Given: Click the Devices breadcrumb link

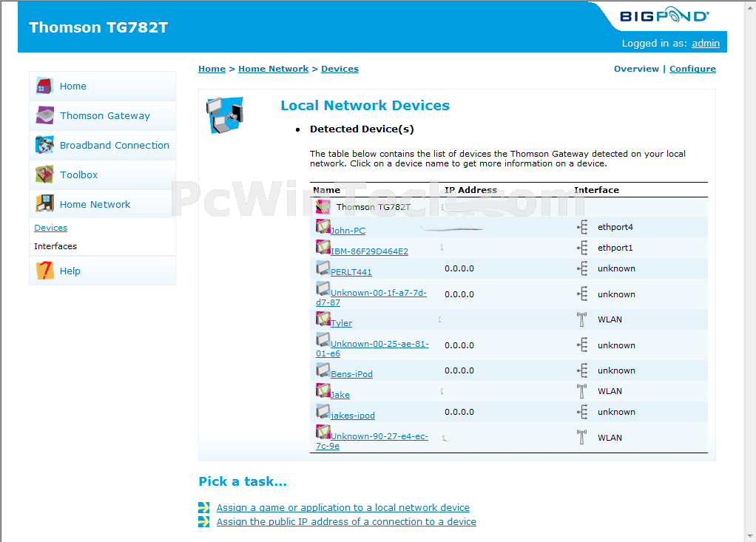Looking at the screenshot, I should pyautogui.click(x=340, y=69).
